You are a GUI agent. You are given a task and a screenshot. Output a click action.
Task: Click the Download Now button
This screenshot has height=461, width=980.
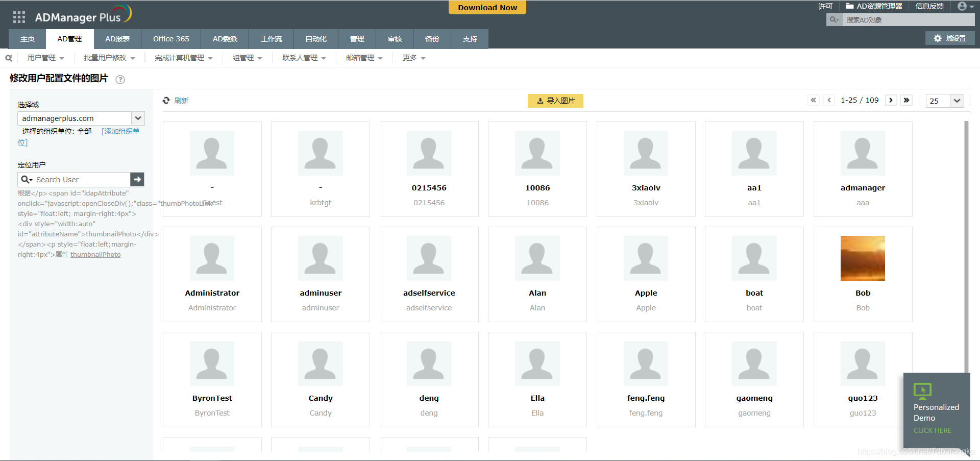[487, 7]
